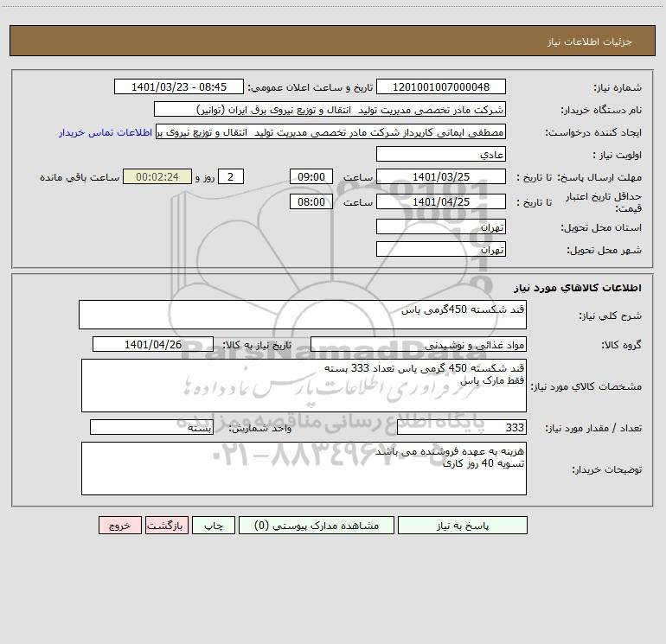Image resolution: width=666 pixels, height=644 pixels.
Task: Click the مشخصات کالای مورد نیاز text area
Action: coord(304,386)
